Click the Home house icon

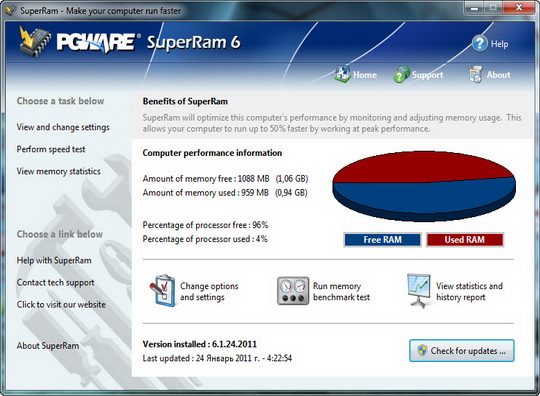(x=342, y=74)
